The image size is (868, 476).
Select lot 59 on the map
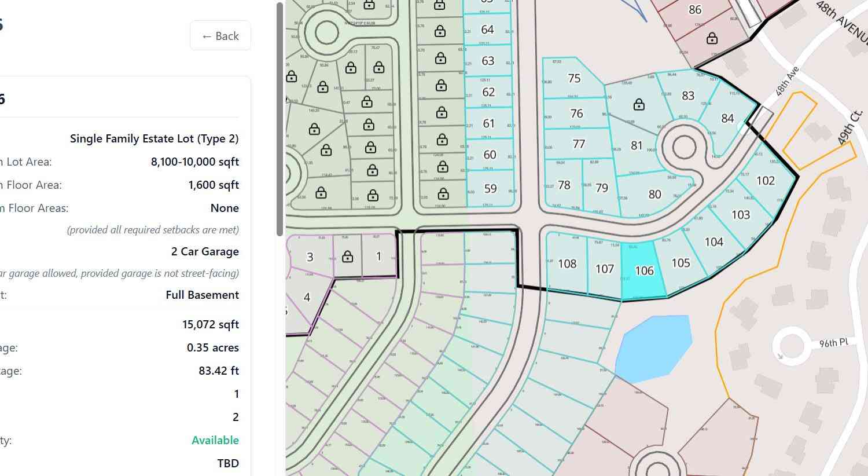tap(490, 188)
